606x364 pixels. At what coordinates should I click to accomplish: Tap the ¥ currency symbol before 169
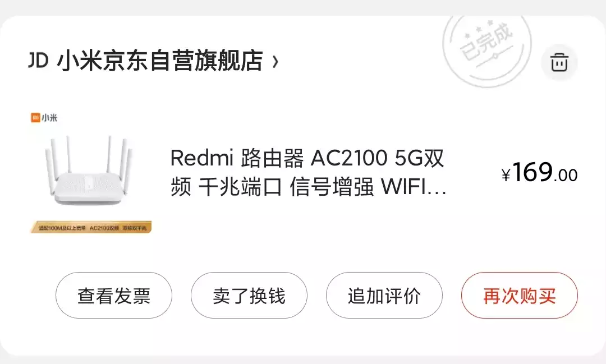pos(506,175)
